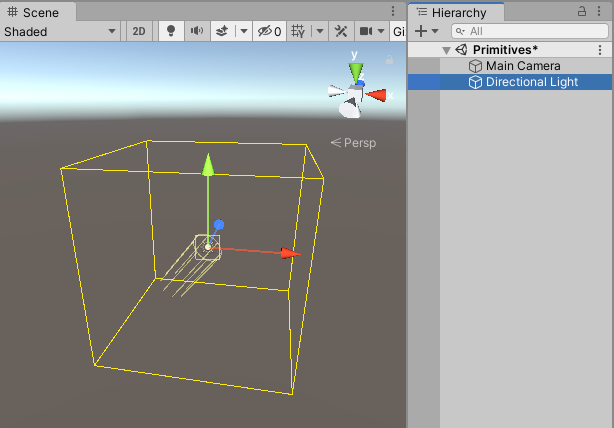The height and width of the screenshot is (428, 614).
Task: Open the Shaded draw mode dropdown
Action: (x=60, y=31)
